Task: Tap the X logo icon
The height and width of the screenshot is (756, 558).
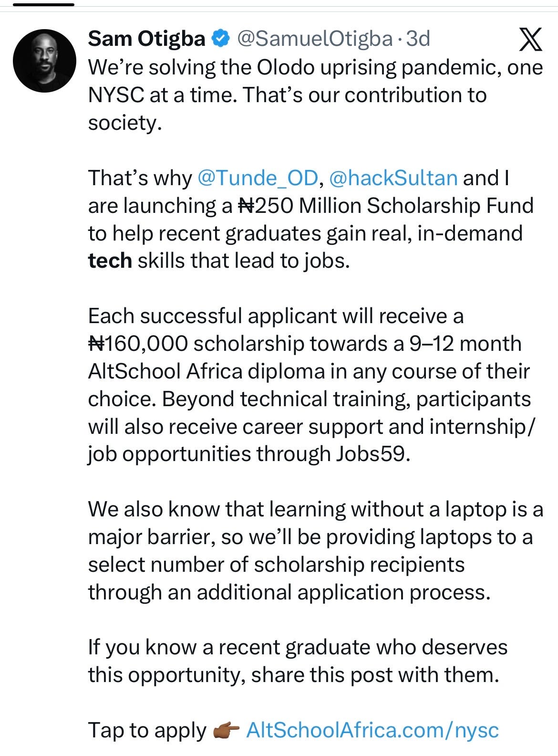Action: 530,40
